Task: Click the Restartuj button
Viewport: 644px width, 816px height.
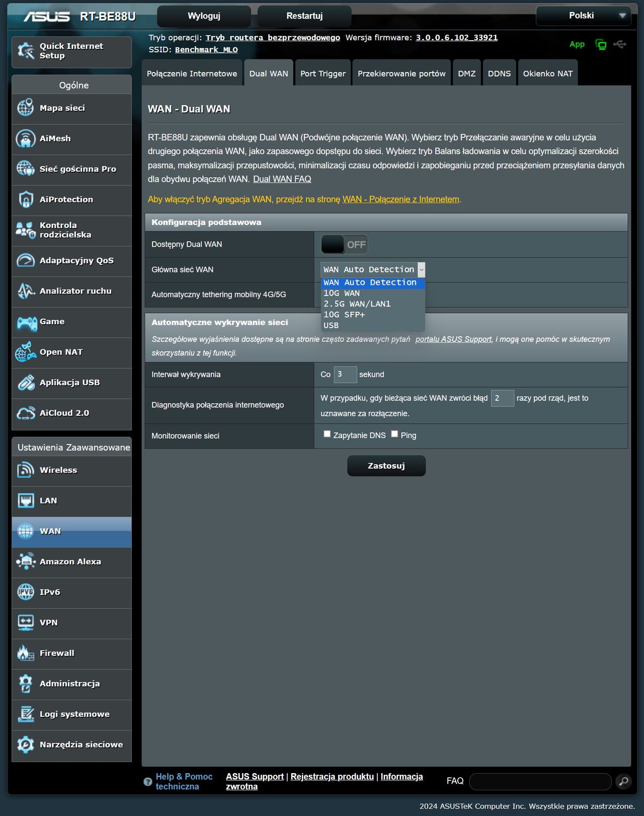Action: [x=305, y=16]
